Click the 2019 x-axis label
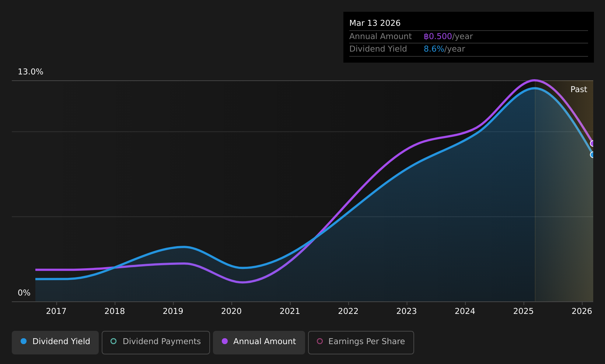Image resolution: width=605 pixels, height=364 pixels. [x=173, y=311]
